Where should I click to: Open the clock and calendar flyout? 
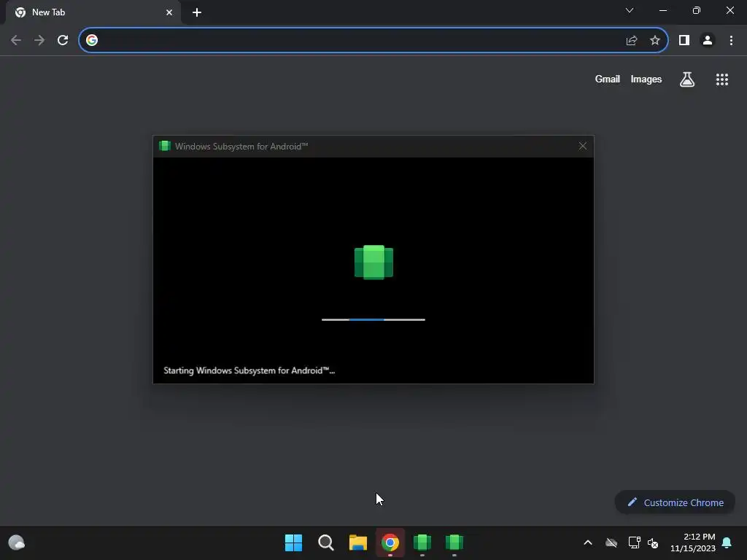pos(693,542)
